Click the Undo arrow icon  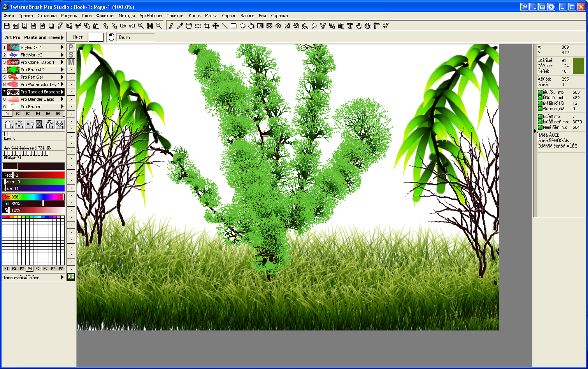pos(123,26)
